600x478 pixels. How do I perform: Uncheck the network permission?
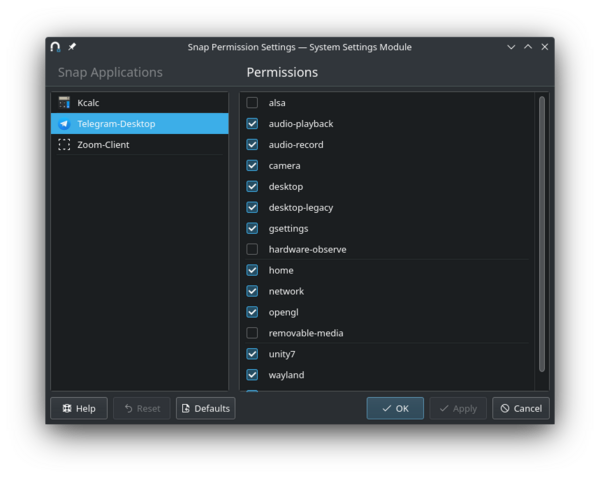[252, 291]
